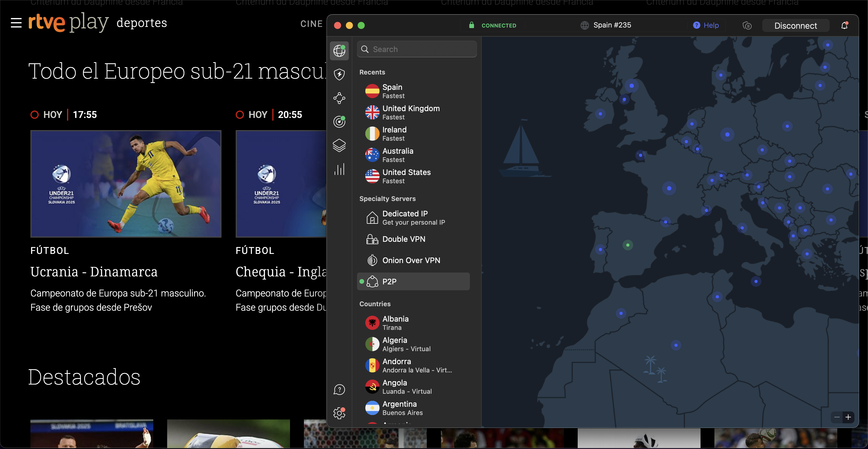Screen dimensions: 868x449
Task: Open NordVPN settings gear icon
Action: click(x=339, y=413)
